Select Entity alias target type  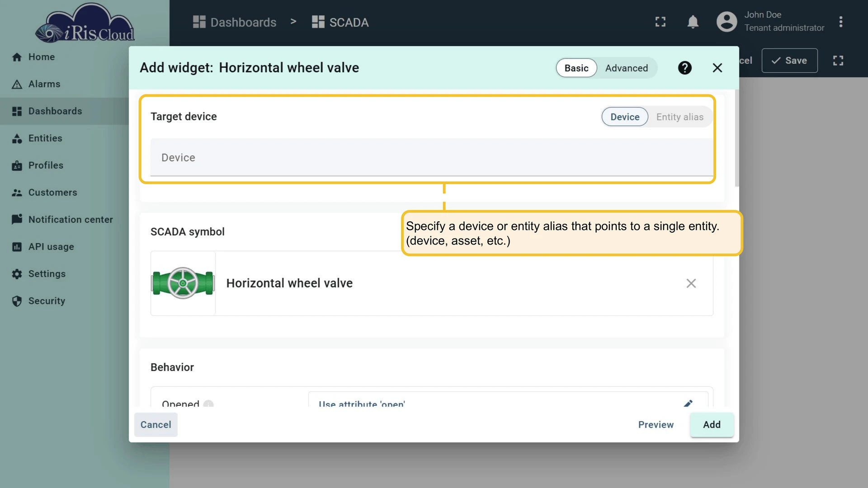tap(679, 117)
